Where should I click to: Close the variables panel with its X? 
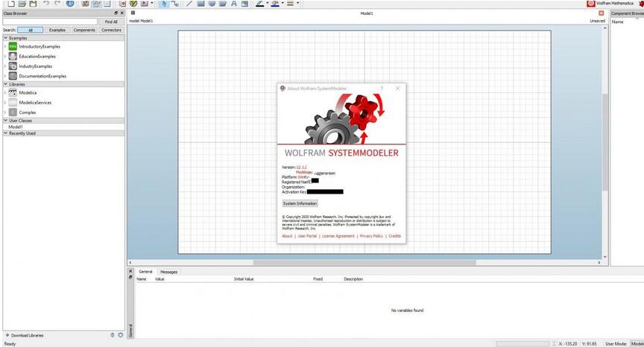(x=130, y=271)
